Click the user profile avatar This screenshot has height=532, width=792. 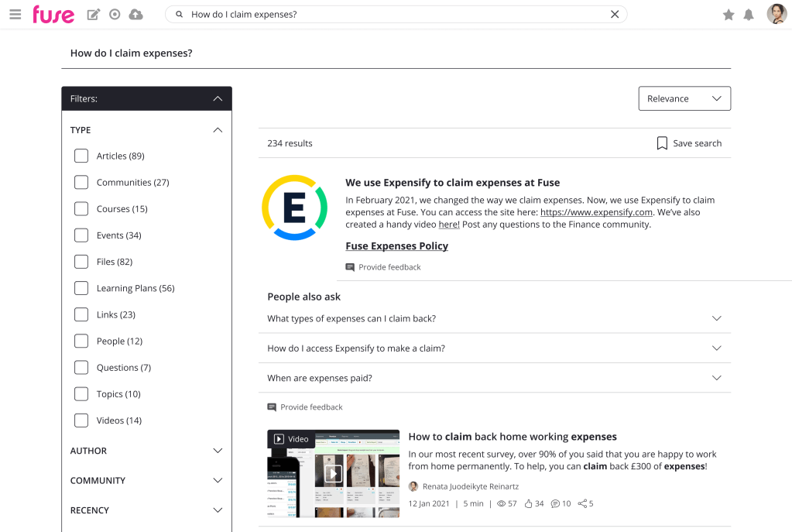point(776,14)
